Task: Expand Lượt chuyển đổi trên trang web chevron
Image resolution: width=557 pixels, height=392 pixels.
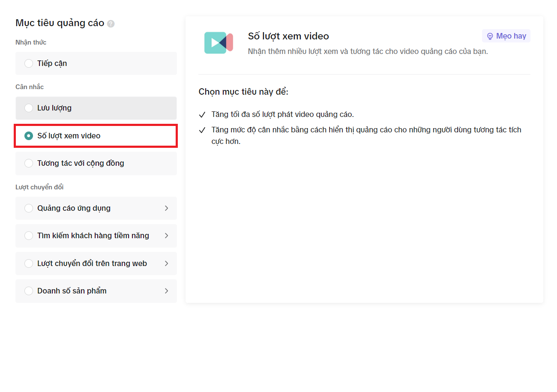Action: (x=167, y=263)
